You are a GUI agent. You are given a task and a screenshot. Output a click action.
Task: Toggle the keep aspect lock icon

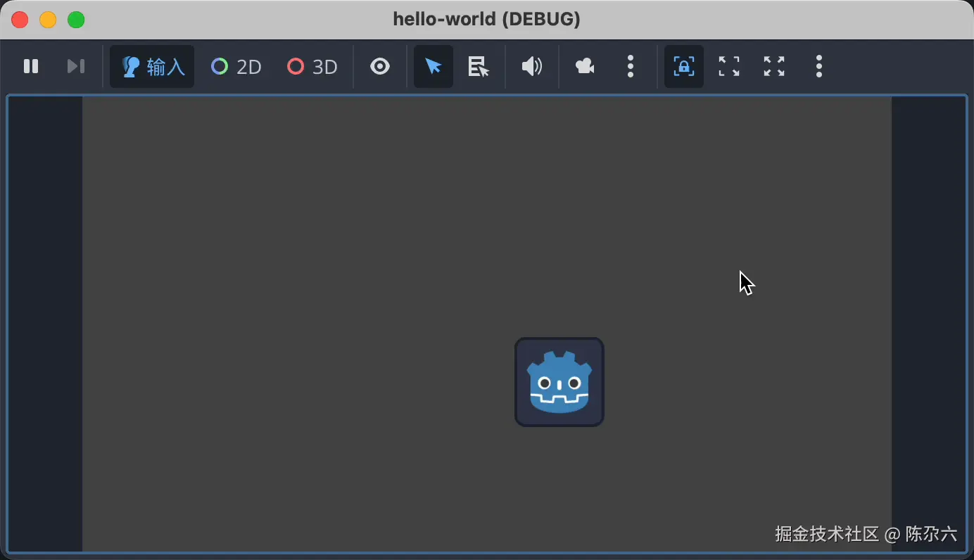click(684, 66)
